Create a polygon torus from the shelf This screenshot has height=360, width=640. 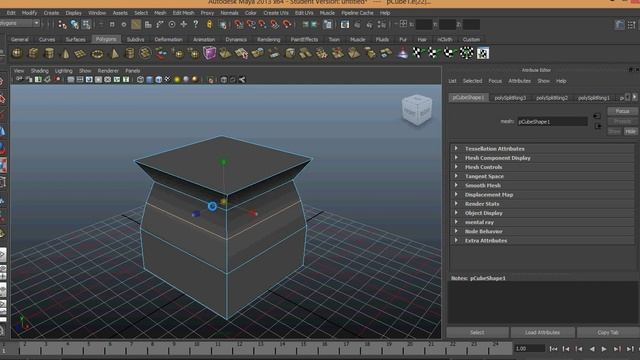coord(97,53)
